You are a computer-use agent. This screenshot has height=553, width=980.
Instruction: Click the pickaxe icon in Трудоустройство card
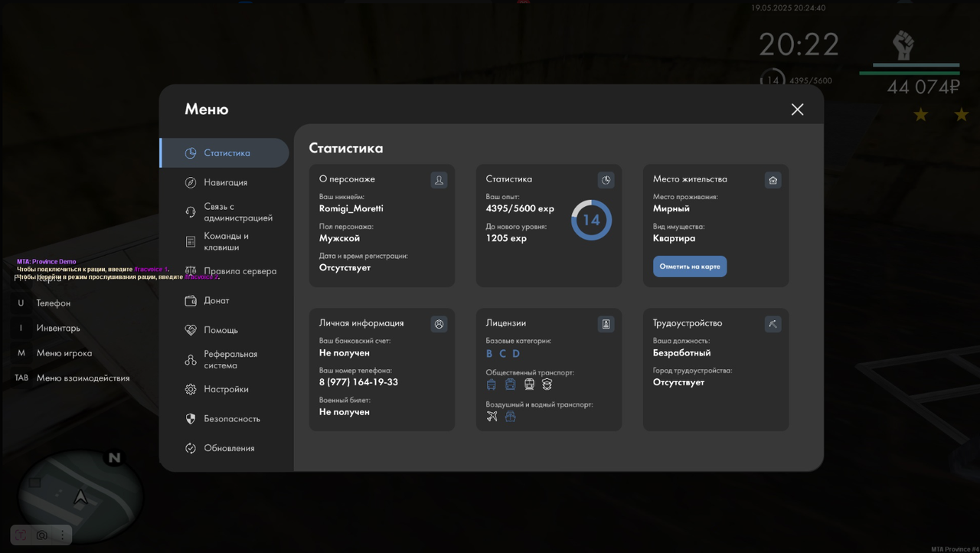773,324
